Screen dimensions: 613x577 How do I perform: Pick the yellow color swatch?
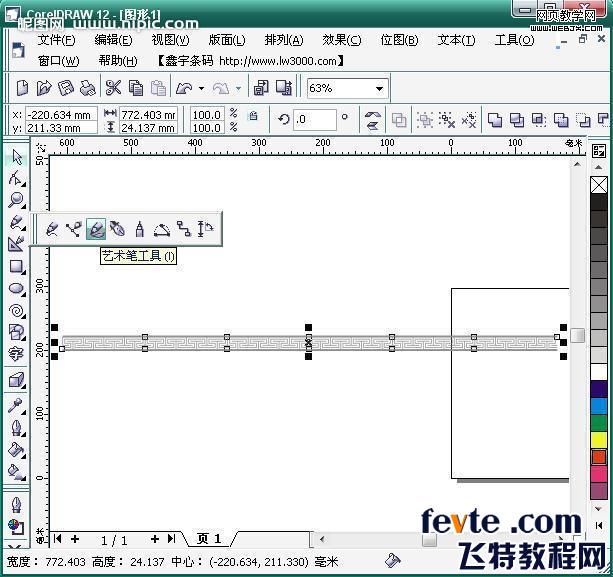tap(599, 440)
